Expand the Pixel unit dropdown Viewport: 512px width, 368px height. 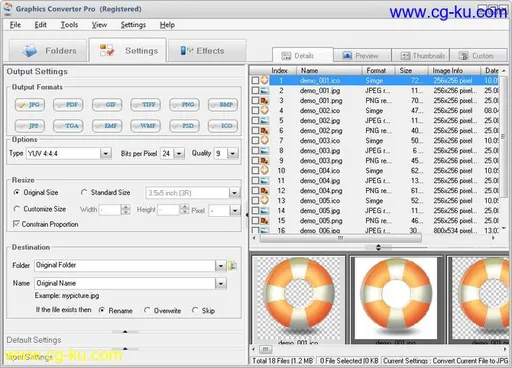tap(235, 210)
